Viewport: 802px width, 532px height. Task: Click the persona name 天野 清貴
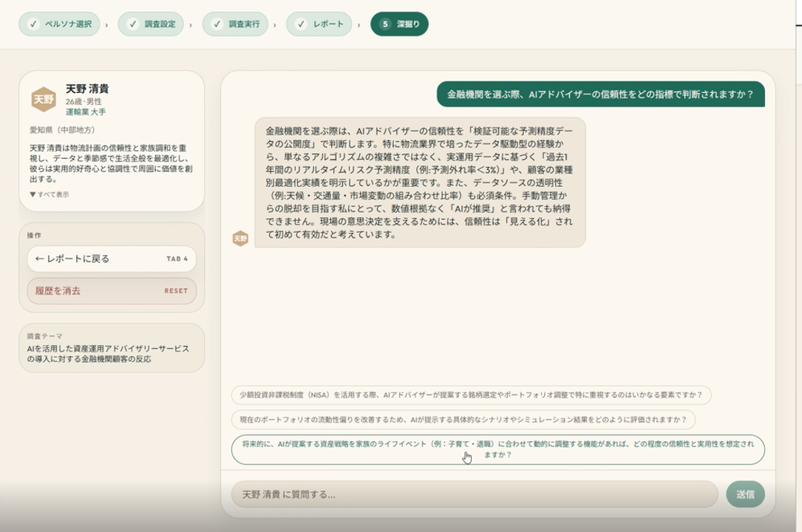pos(87,89)
